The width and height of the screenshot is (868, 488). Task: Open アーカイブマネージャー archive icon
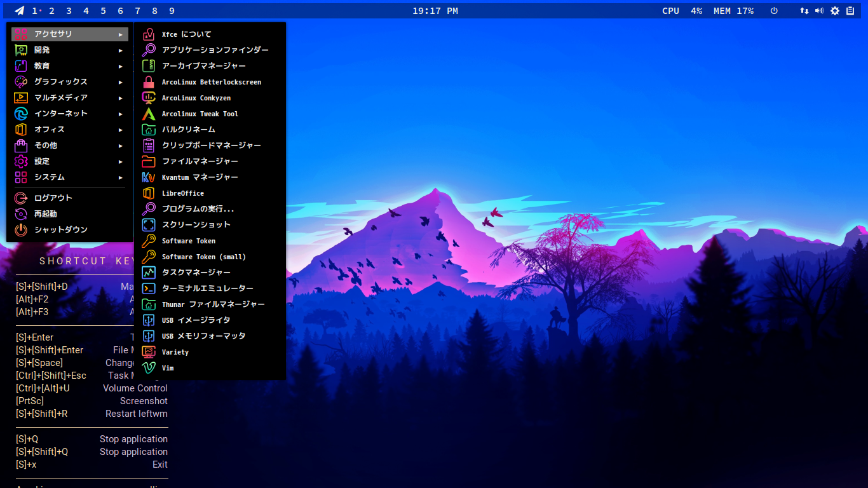149,66
